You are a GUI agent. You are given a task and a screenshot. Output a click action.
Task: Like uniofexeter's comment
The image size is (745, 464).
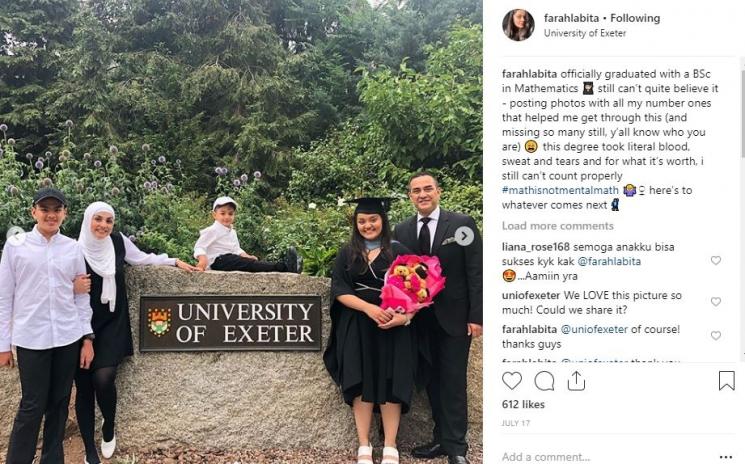click(x=716, y=302)
